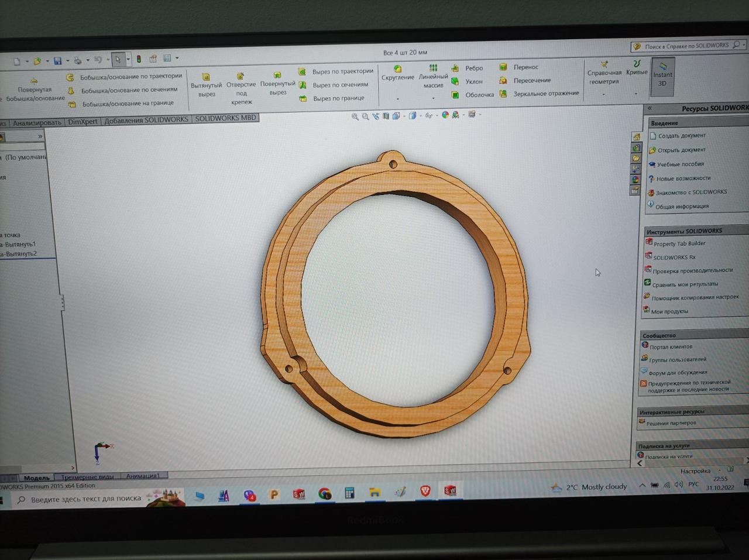The height and width of the screenshot is (560, 749).
Task: Expand the Линейный массив dropdown arrow
Action: [x=433, y=98]
